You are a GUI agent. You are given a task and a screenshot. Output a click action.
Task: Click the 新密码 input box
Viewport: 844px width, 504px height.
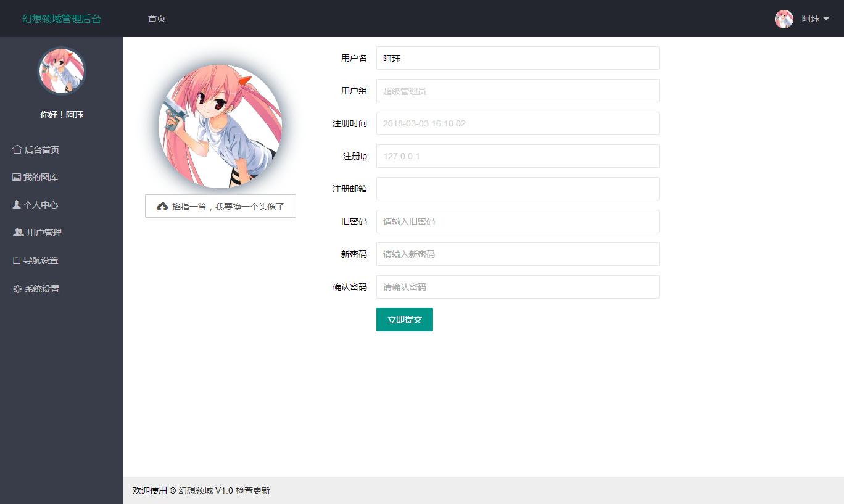click(x=517, y=254)
